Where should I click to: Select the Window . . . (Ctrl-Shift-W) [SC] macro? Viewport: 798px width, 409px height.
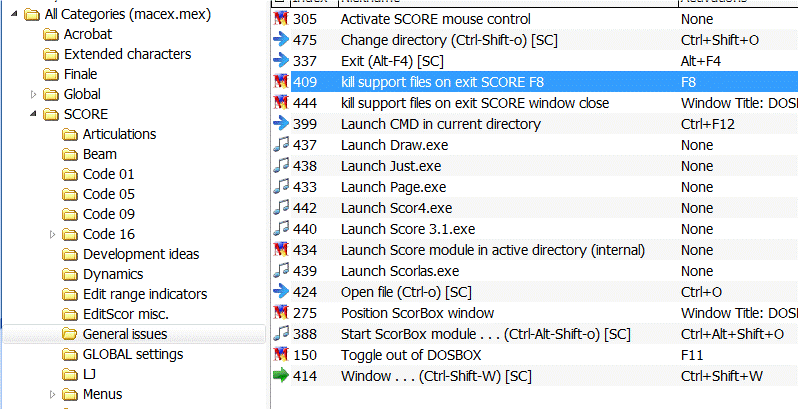coord(436,376)
